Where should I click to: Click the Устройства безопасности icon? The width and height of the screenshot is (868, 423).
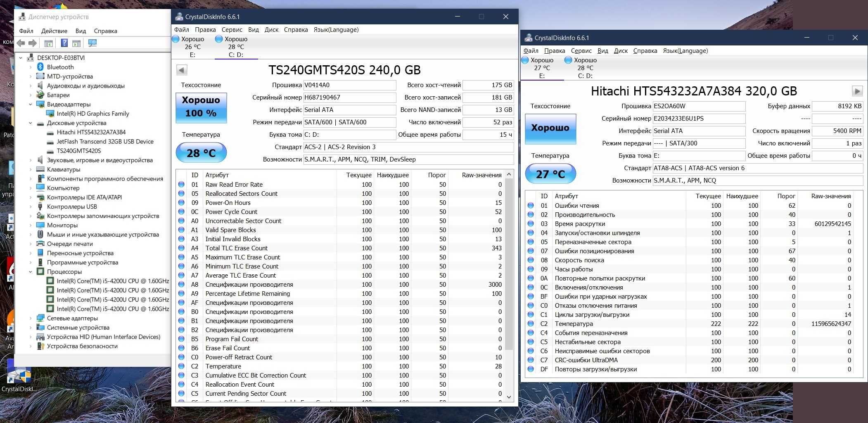coord(40,346)
